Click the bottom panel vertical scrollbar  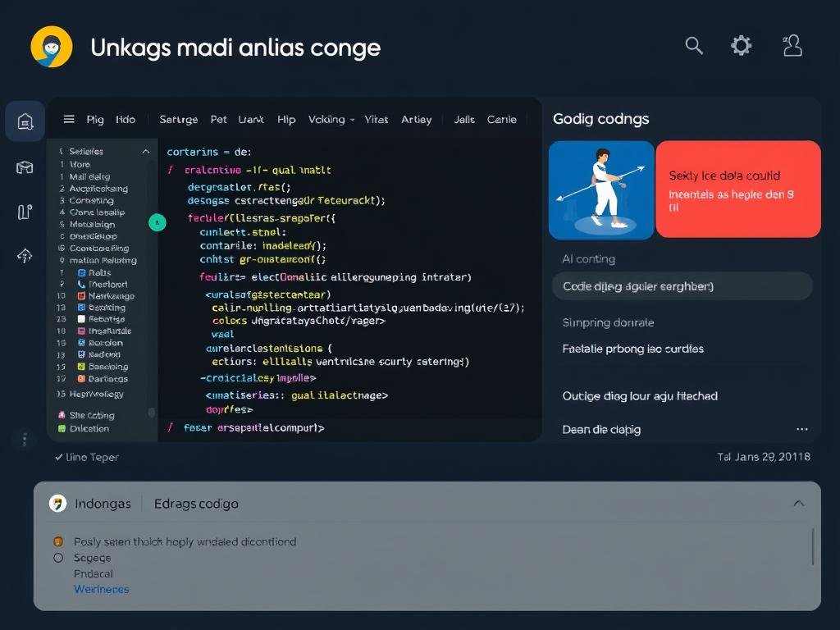pos(813,546)
